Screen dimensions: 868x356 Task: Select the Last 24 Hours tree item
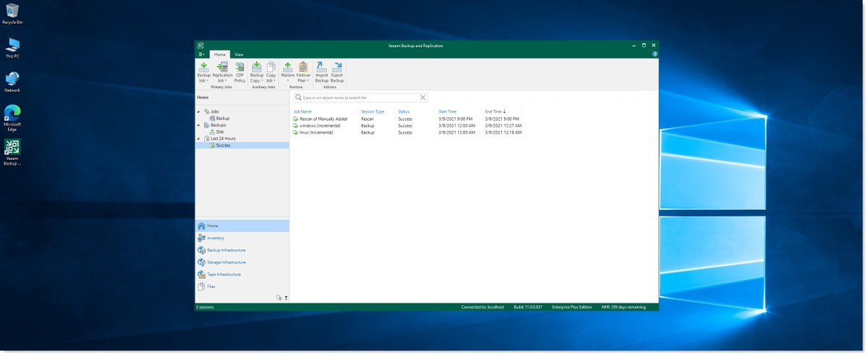[223, 138]
